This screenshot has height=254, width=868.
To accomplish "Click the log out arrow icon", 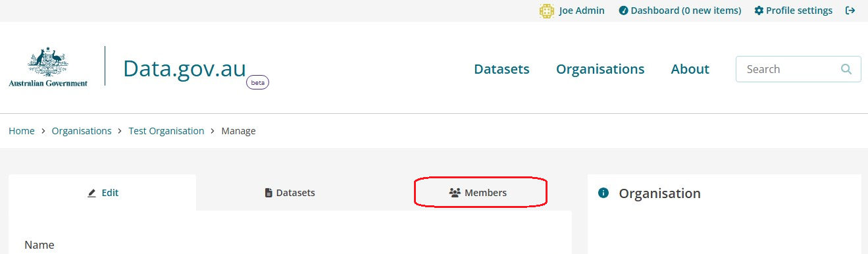I will tap(850, 11).
